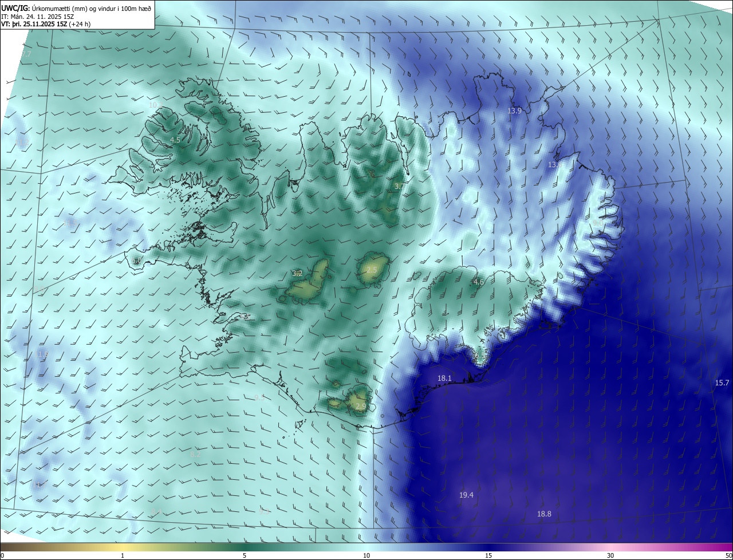Image resolution: width=733 pixels, height=560 pixels.
Task: Click the 3.2 value on the glacier
Action: pos(297,274)
